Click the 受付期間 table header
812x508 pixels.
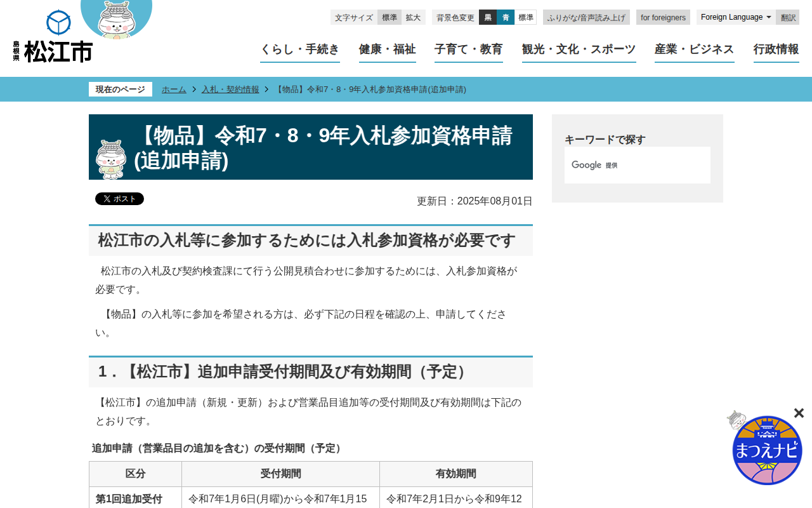[281, 474]
